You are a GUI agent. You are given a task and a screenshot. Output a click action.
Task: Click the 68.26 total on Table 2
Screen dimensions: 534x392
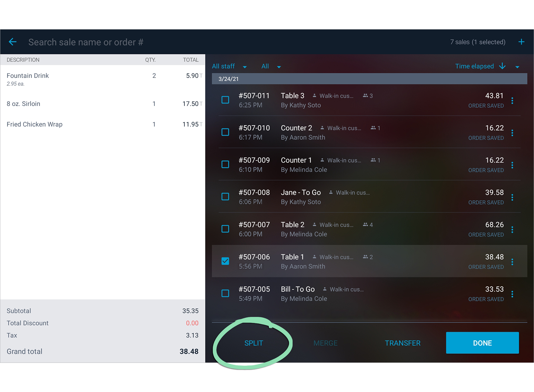pyautogui.click(x=494, y=225)
